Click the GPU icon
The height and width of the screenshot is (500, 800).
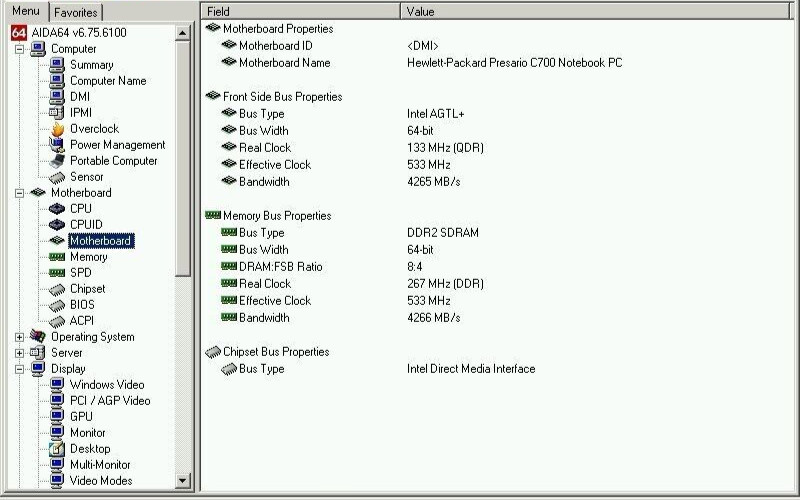pos(57,416)
